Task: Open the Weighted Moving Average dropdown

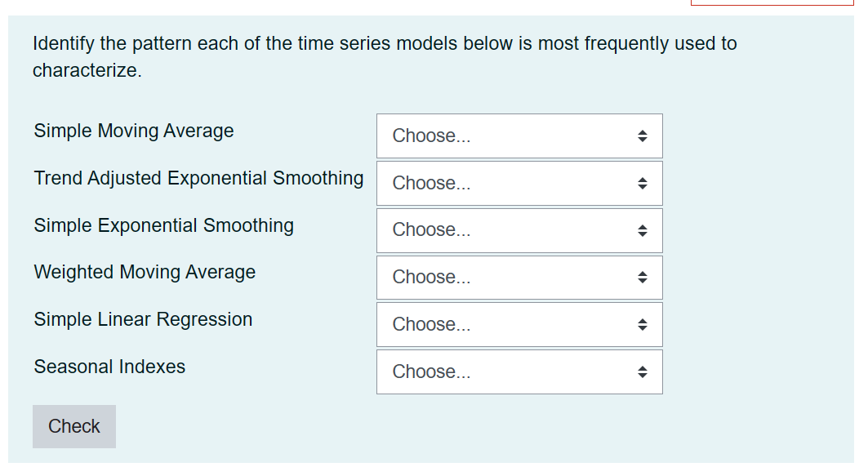Action: coord(519,277)
